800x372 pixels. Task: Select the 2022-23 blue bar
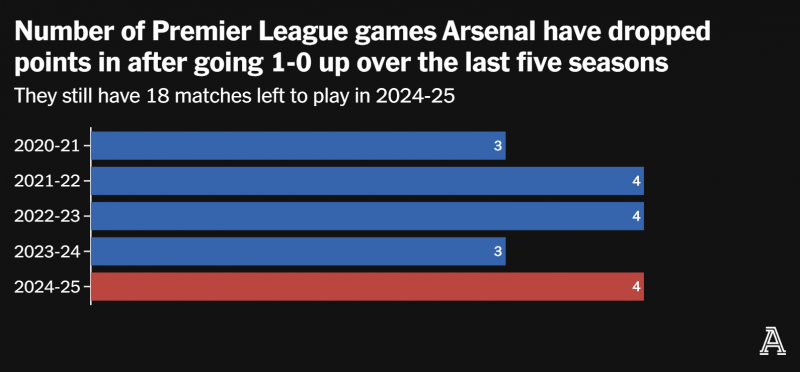pyautogui.click(x=367, y=216)
